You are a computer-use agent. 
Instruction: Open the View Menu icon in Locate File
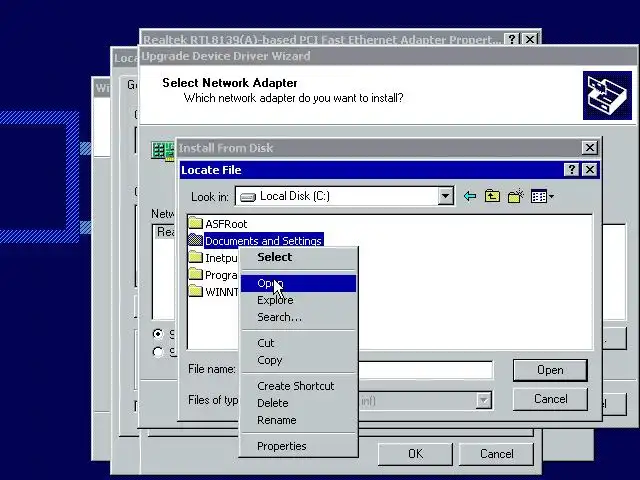pos(542,196)
